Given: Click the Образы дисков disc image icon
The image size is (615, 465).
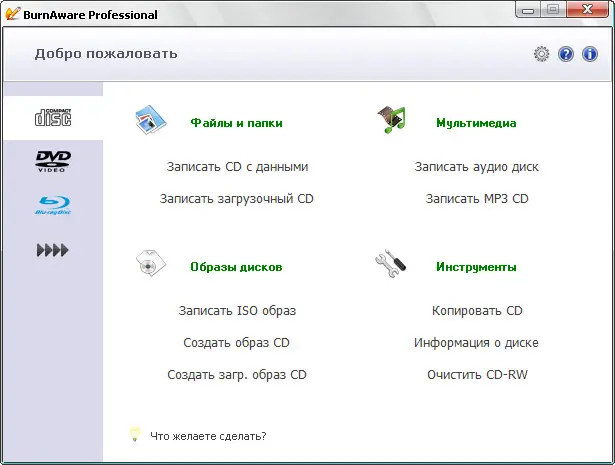Looking at the screenshot, I should click(151, 263).
